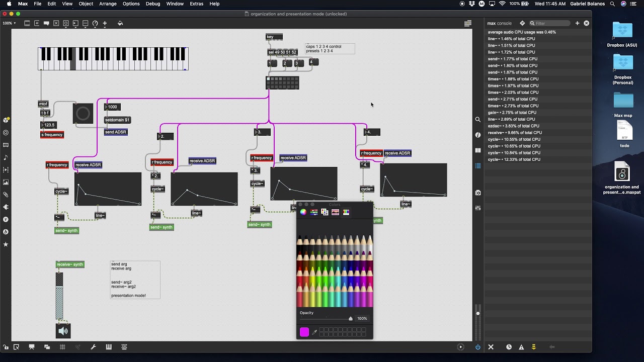Image resolution: width=644 pixels, height=362 pixels.
Task: Click the warning triangle icon in console toolbar
Action: coord(521,347)
